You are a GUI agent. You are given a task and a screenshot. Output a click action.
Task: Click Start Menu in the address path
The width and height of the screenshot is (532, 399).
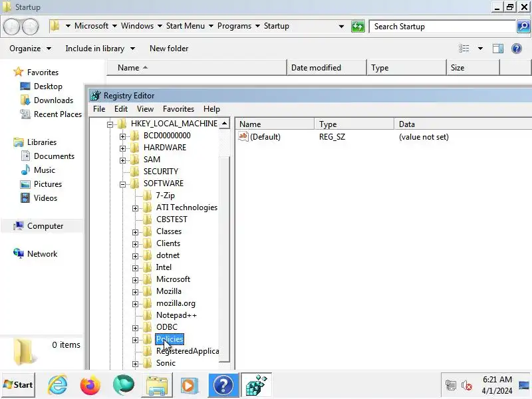[x=186, y=26]
